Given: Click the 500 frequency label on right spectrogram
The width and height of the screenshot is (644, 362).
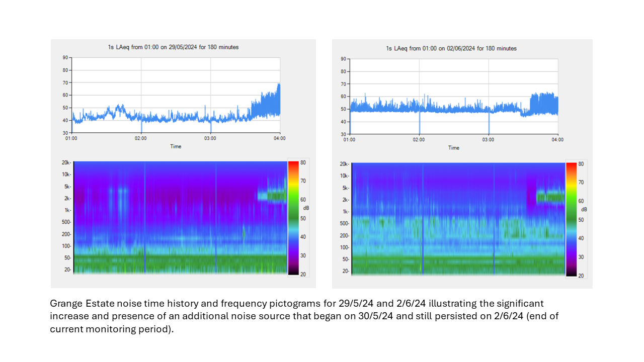Looking at the screenshot, I should coord(344,223).
